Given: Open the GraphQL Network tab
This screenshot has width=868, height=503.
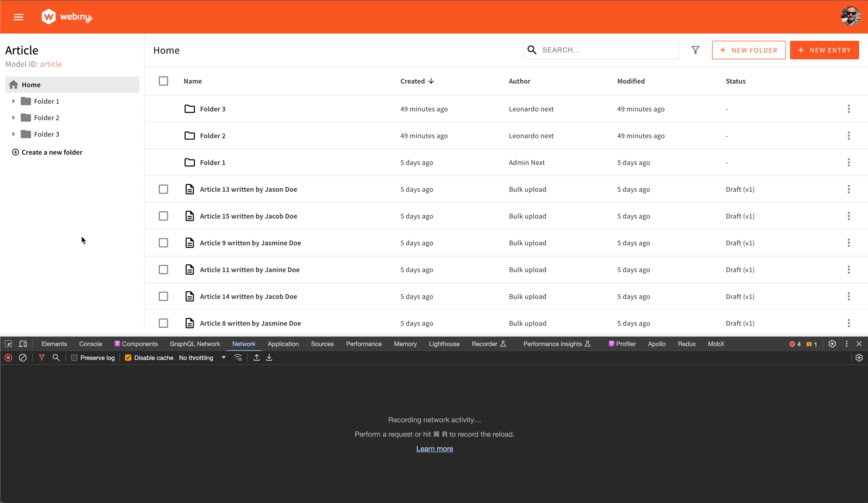Looking at the screenshot, I should coord(195,344).
